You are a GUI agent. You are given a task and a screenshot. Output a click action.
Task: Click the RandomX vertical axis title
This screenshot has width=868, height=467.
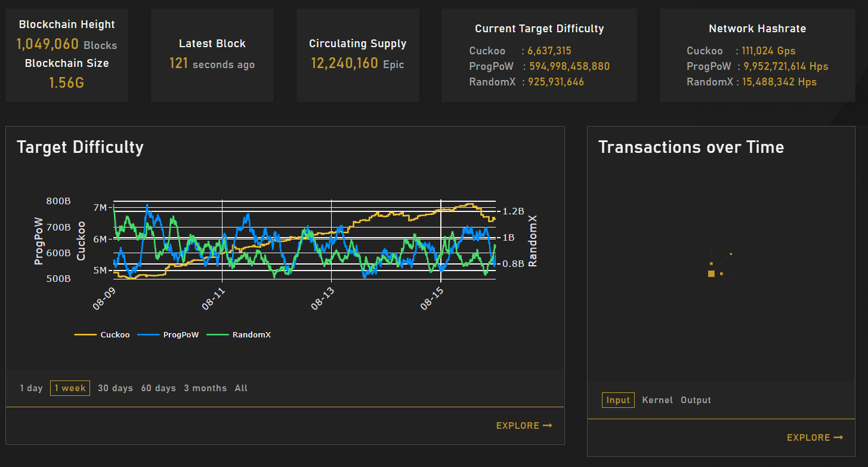coord(533,241)
